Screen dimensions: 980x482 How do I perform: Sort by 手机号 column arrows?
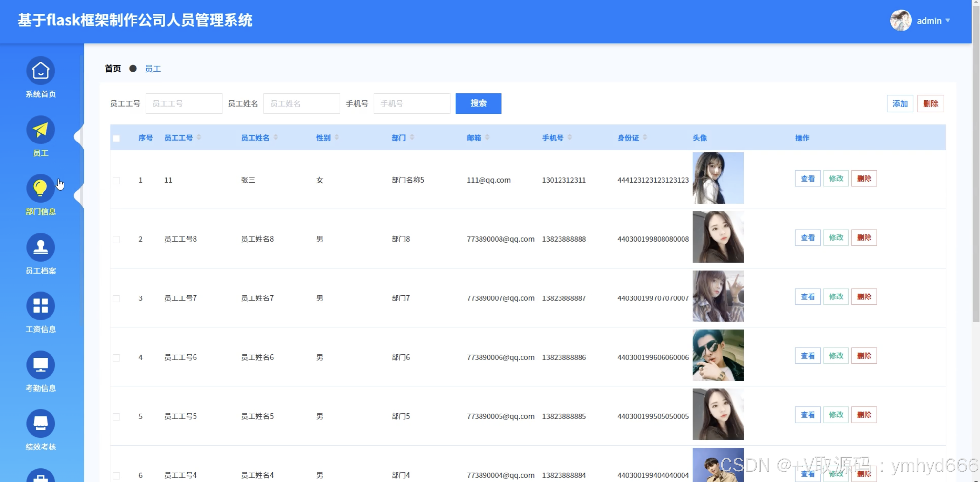point(569,138)
